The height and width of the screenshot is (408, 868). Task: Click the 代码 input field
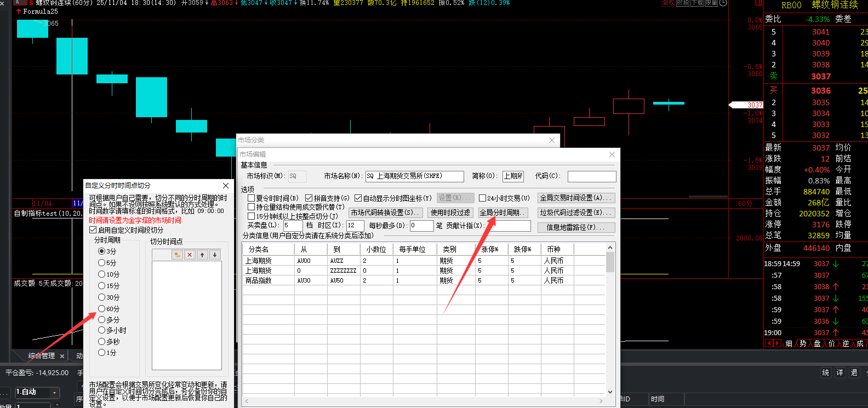(x=592, y=176)
